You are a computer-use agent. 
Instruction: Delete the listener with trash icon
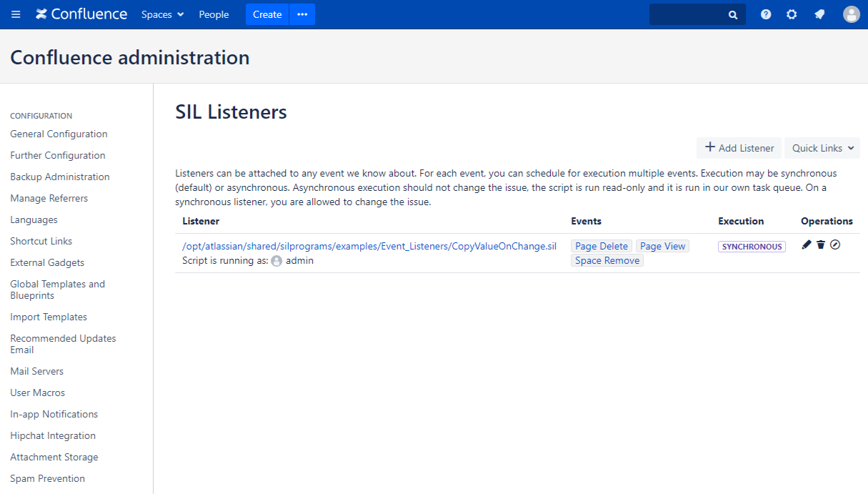click(821, 245)
